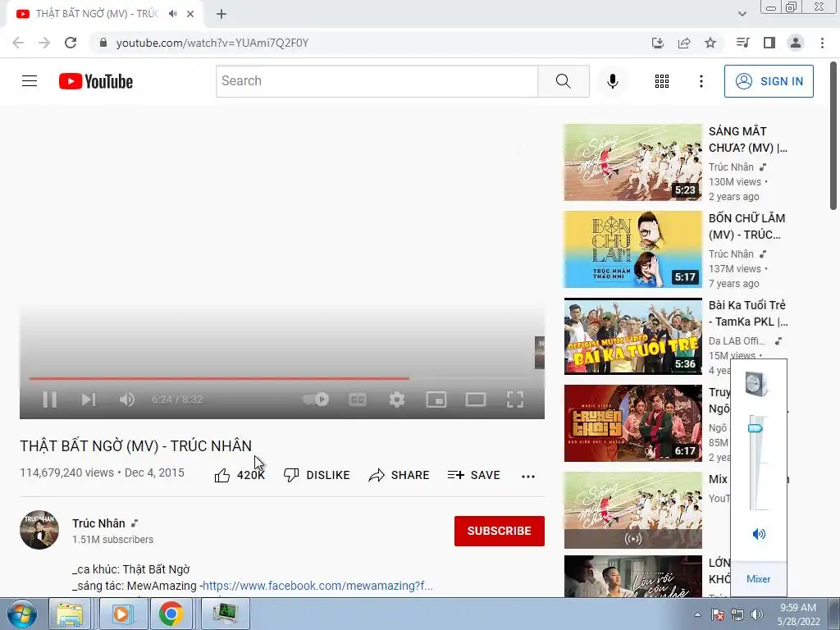
Task: Open the Chrome profile icon
Action: [796, 43]
